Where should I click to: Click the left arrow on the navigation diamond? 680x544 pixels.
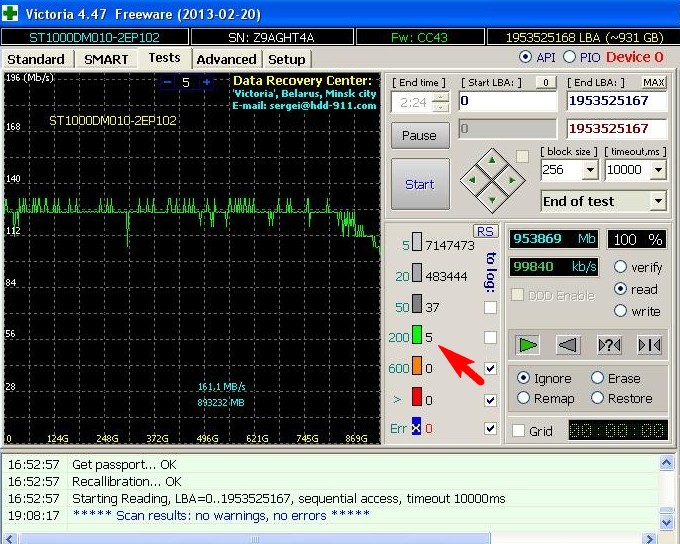click(x=473, y=181)
